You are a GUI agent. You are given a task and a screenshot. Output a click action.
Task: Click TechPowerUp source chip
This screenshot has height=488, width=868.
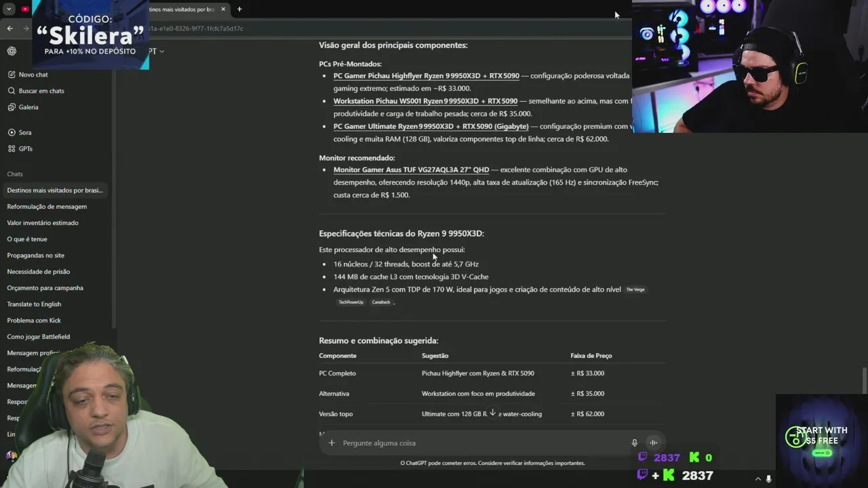point(351,302)
